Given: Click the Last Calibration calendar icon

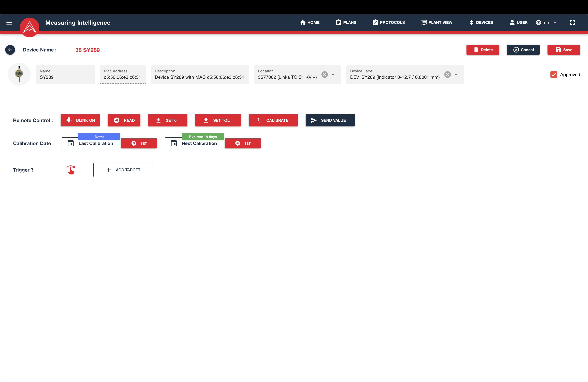Looking at the screenshot, I should 70,143.
